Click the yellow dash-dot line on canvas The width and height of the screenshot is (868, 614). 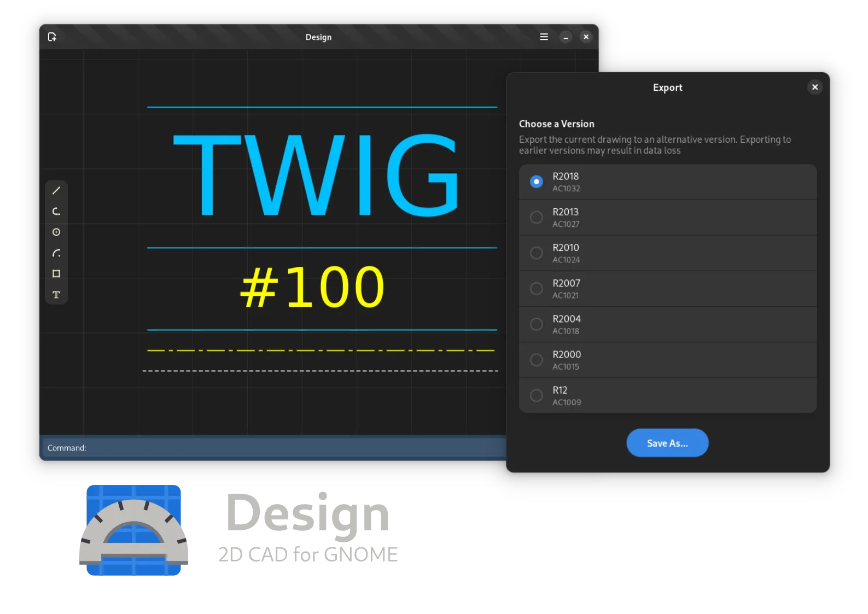[x=321, y=350]
